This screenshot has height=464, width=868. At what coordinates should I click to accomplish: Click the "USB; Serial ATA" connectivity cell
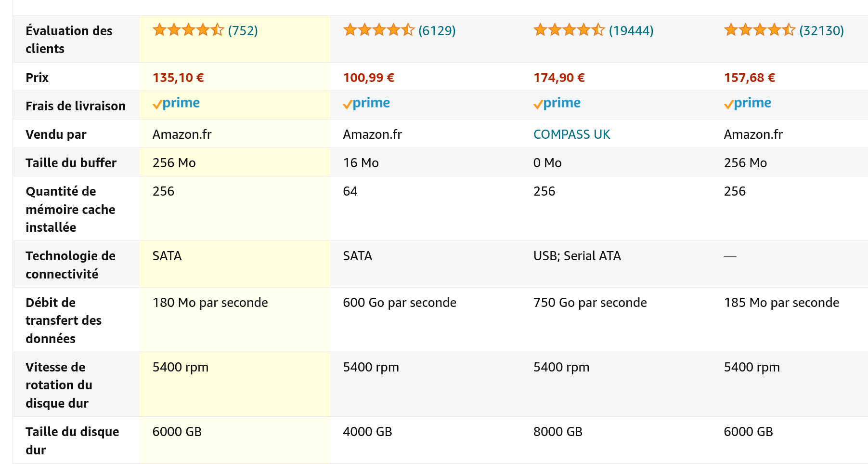coord(577,256)
